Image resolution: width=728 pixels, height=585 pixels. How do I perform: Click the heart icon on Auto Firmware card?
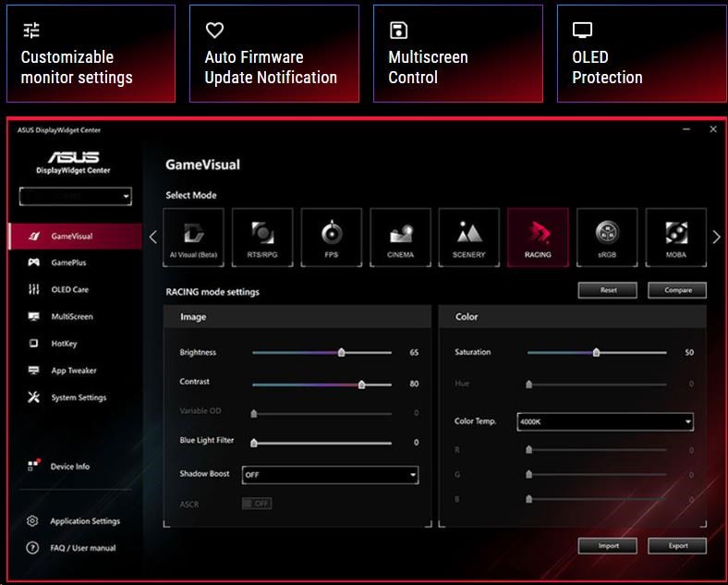click(214, 30)
